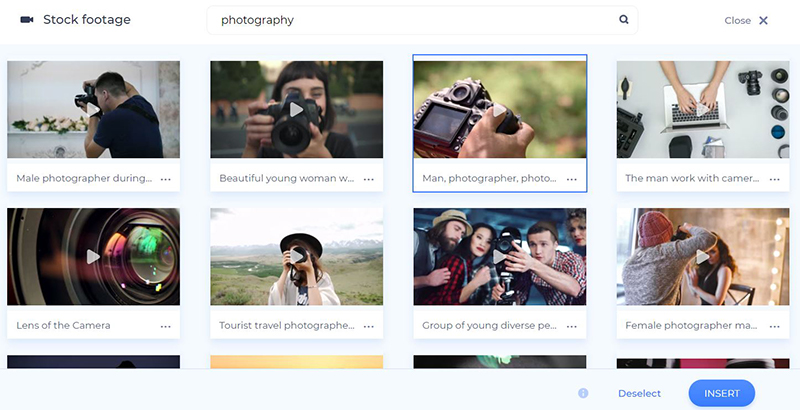Screen dimensions: 800x410
Task: Open more options for Man, photographer clip
Action: pyautogui.click(x=572, y=179)
